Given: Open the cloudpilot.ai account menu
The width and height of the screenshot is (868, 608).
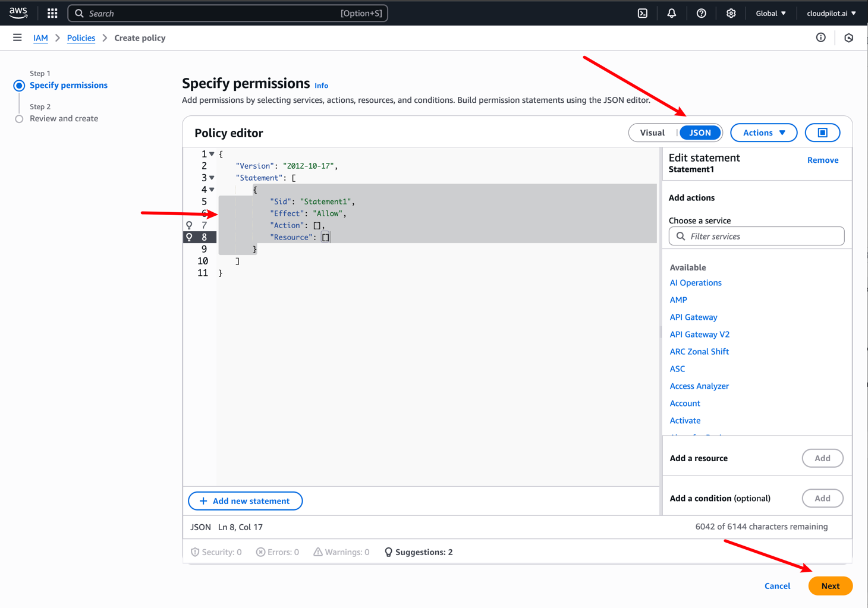Looking at the screenshot, I should 831,12.
